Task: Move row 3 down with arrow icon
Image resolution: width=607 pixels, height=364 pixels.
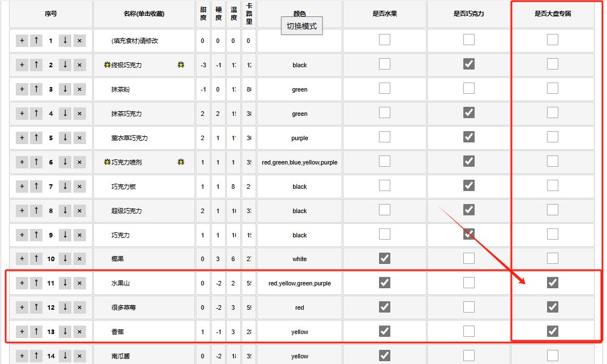Action: click(x=65, y=89)
